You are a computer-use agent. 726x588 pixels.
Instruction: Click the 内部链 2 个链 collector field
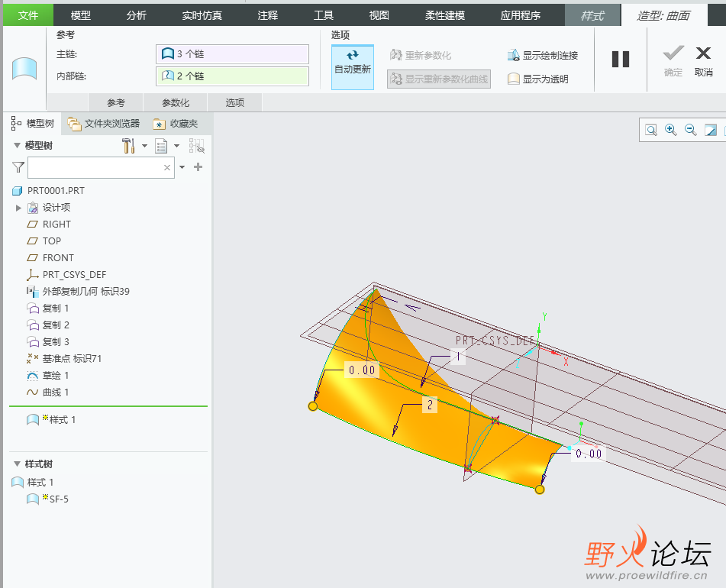point(232,76)
